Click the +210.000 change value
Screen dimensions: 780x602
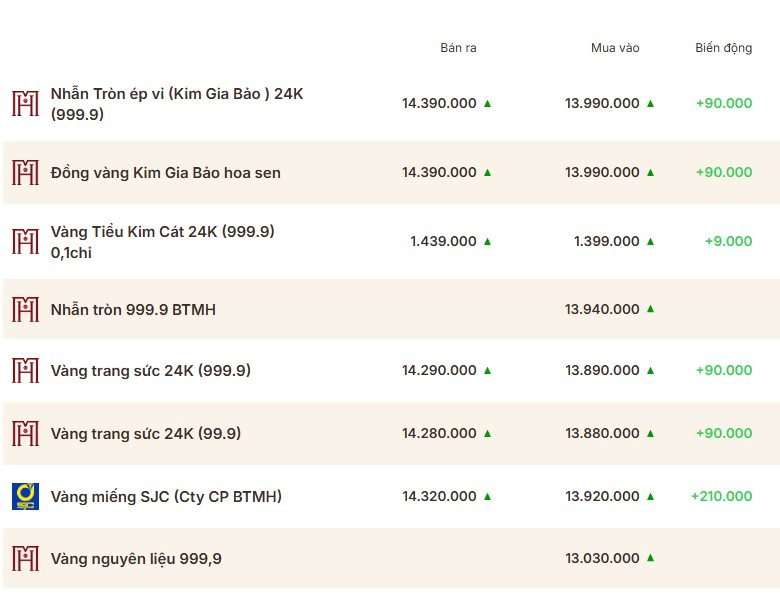[x=721, y=496]
